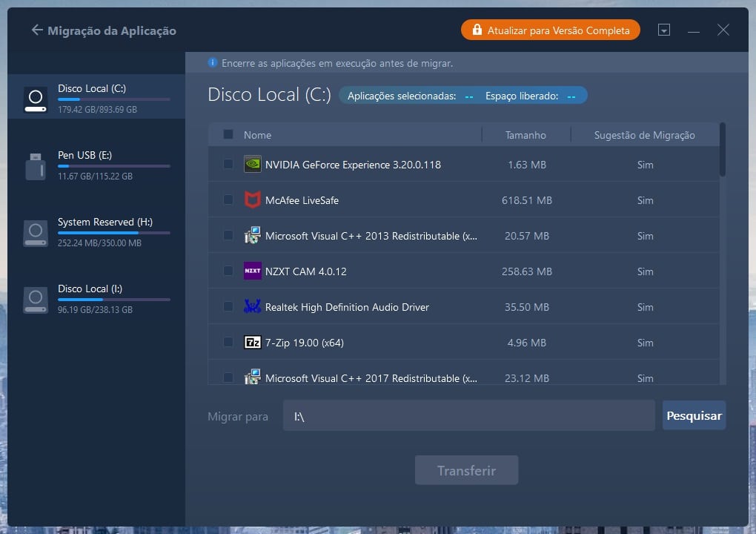The image size is (756, 534).
Task: Check the box for McAfee LiveSafe
Action: click(x=228, y=200)
